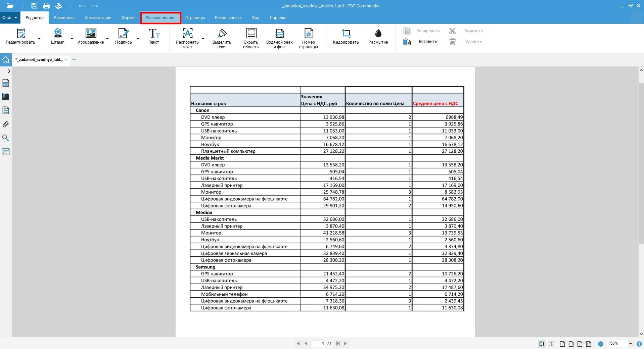The width and height of the screenshot is (644, 349).
Task: Enable two-page continuous view in status bar
Action: coord(551,344)
